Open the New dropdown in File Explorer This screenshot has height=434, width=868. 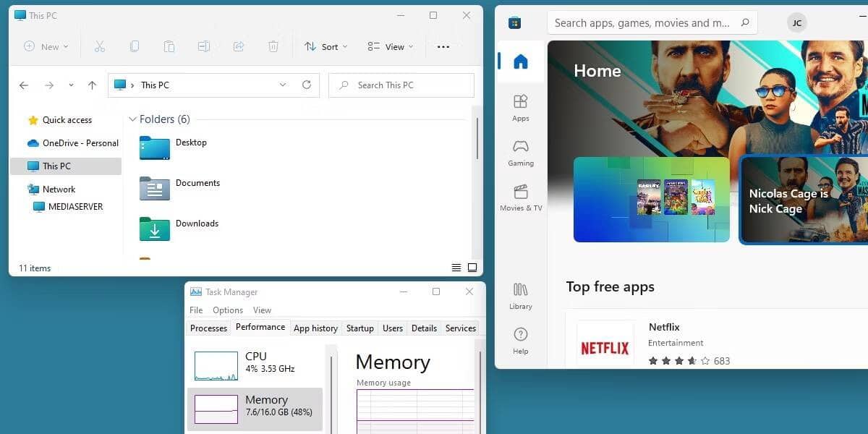coord(46,46)
